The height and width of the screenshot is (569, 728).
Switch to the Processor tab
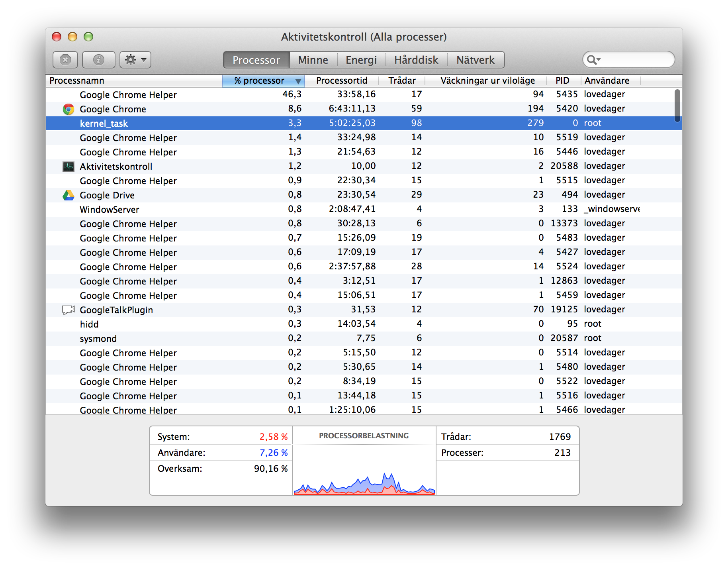pyautogui.click(x=256, y=60)
